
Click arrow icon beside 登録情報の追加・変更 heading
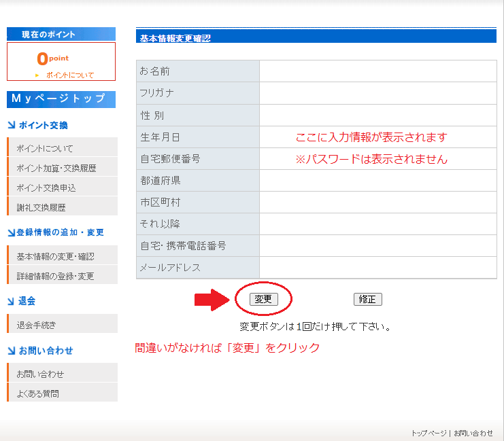[12, 232]
